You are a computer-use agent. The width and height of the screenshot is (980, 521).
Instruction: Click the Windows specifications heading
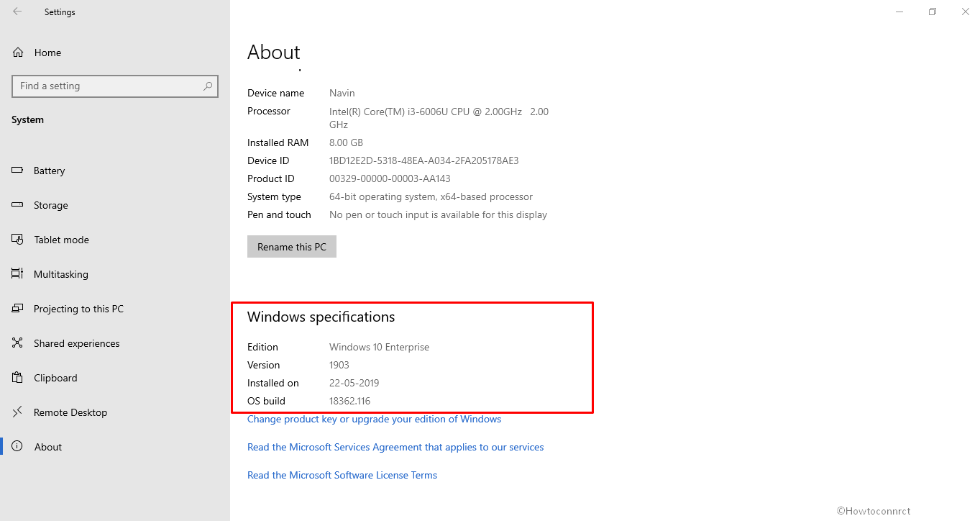pyautogui.click(x=321, y=317)
